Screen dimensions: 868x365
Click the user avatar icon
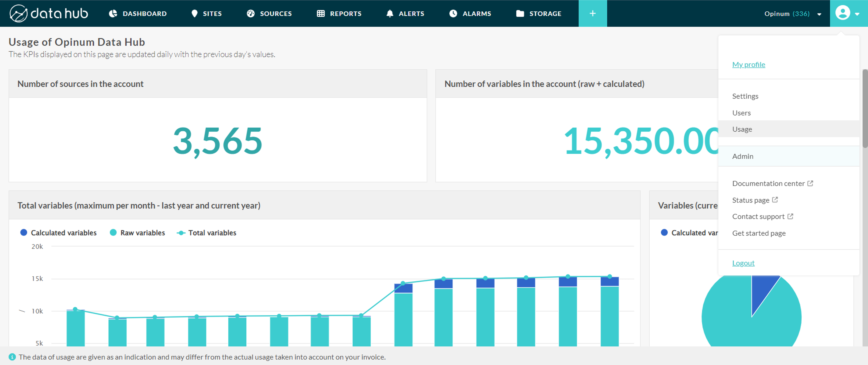[x=842, y=13]
